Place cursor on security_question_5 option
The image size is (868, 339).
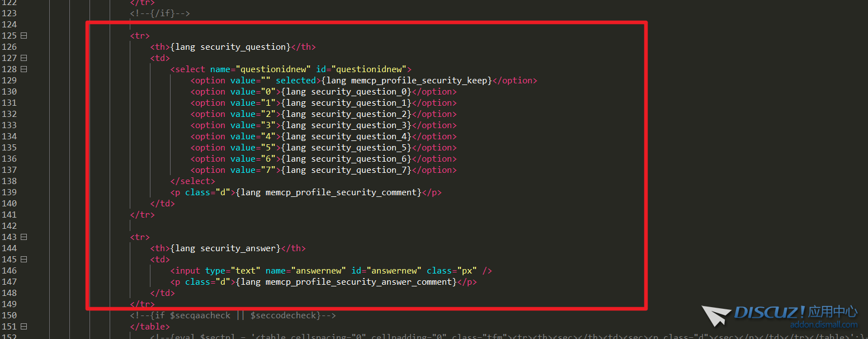(323, 148)
